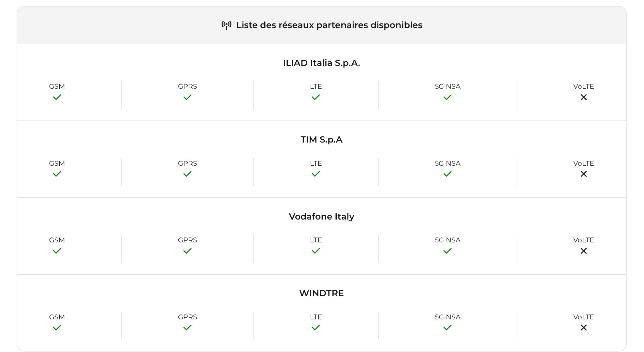Image resolution: width=644 pixels, height=352 pixels.
Task: Click the 5G NSA checkmark under TIM S.p.A
Action: click(447, 174)
